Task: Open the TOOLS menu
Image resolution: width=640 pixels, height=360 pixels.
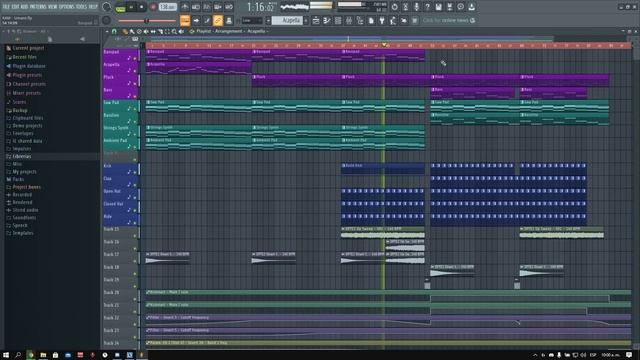Action: pos(81,7)
